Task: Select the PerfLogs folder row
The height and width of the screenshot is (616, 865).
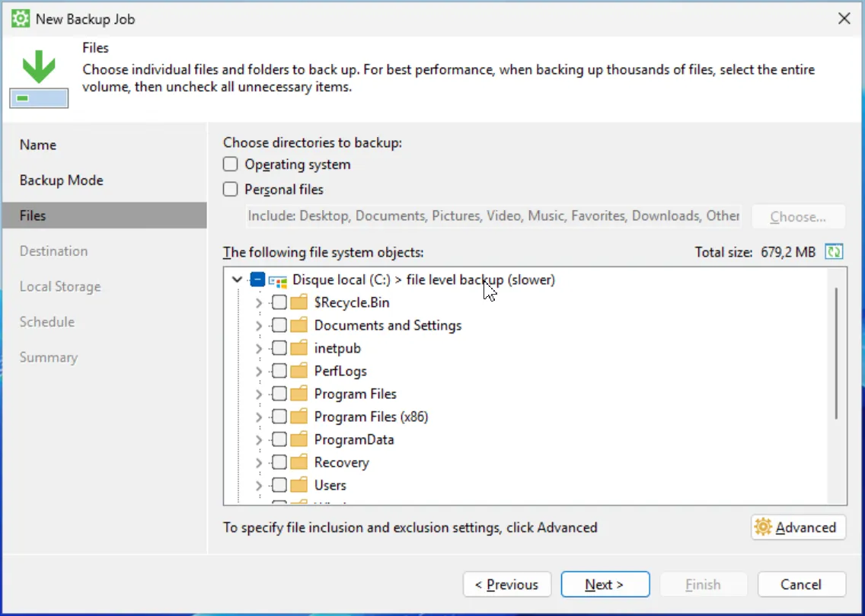Action: [x=340, y=372]
